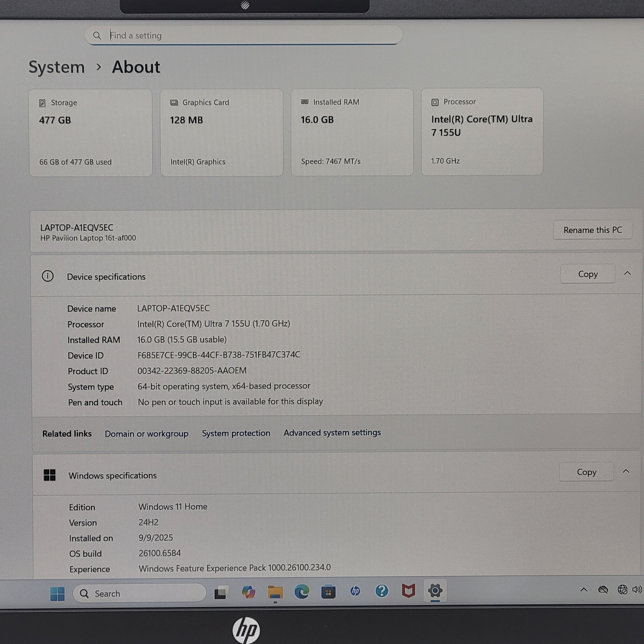
Task: Click the volume speaker tray icon
Action: (x=637, y=589)
